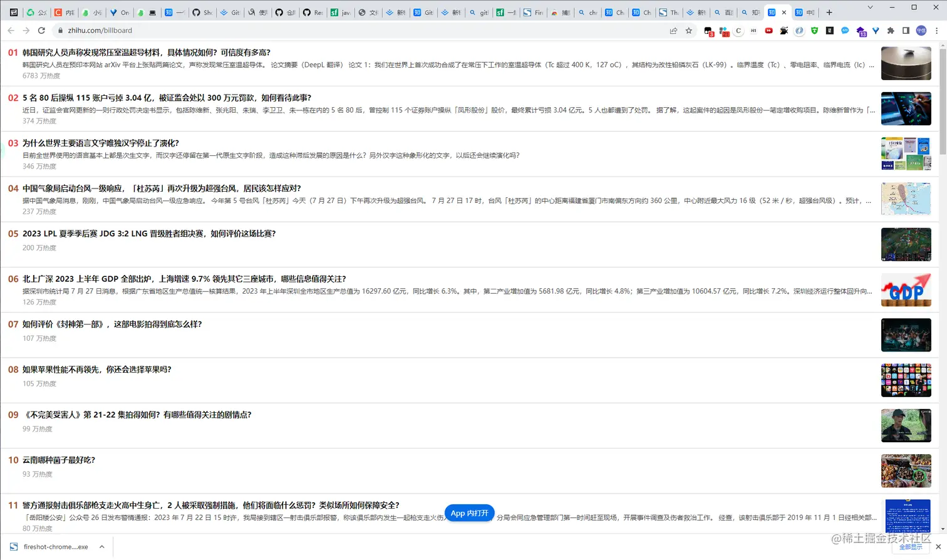947x560 pixels.
Task: Open the Chrome profile avatar
Action: point(921,31)
